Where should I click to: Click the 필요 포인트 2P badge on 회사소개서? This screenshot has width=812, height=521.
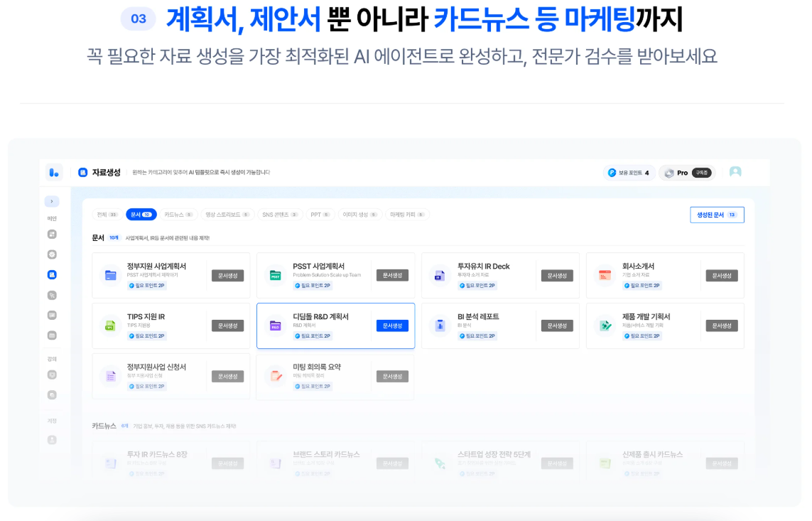[642, 285]
